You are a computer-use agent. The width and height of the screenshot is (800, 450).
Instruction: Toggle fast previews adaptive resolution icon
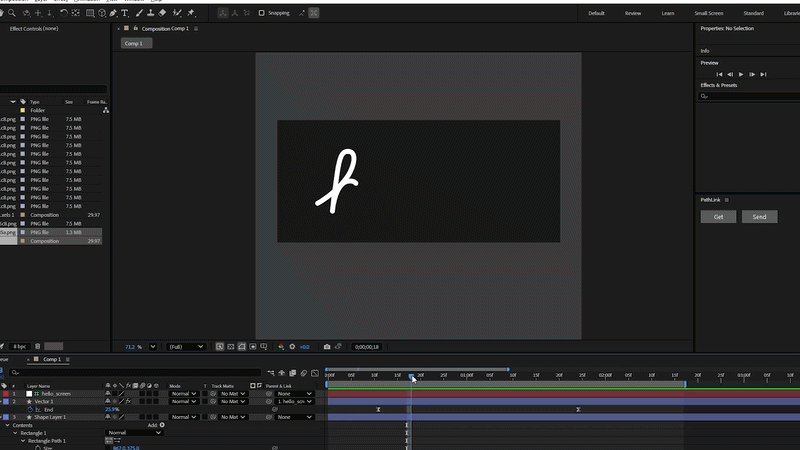[x=220, y=347]
